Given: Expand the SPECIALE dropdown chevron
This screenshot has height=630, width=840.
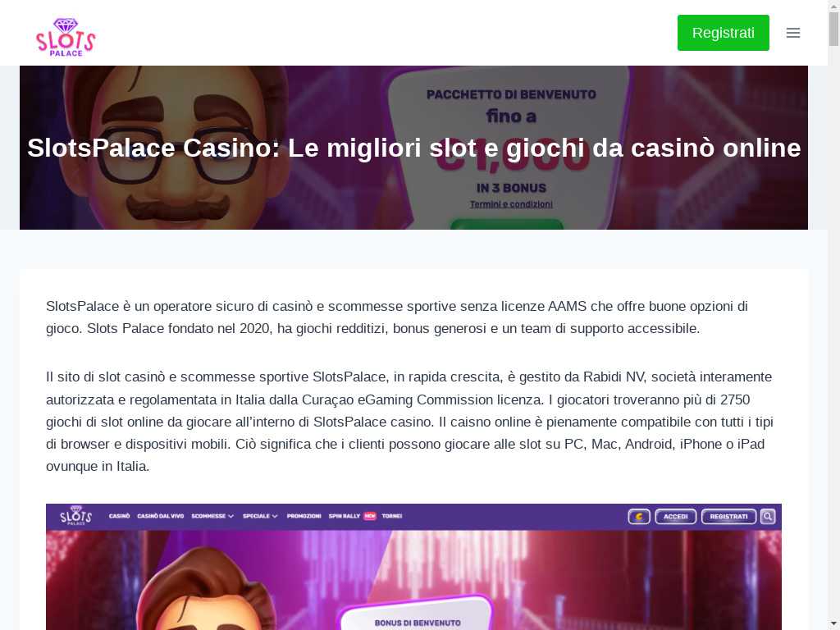Looking at the screenshot, I should tap(275, 517).
